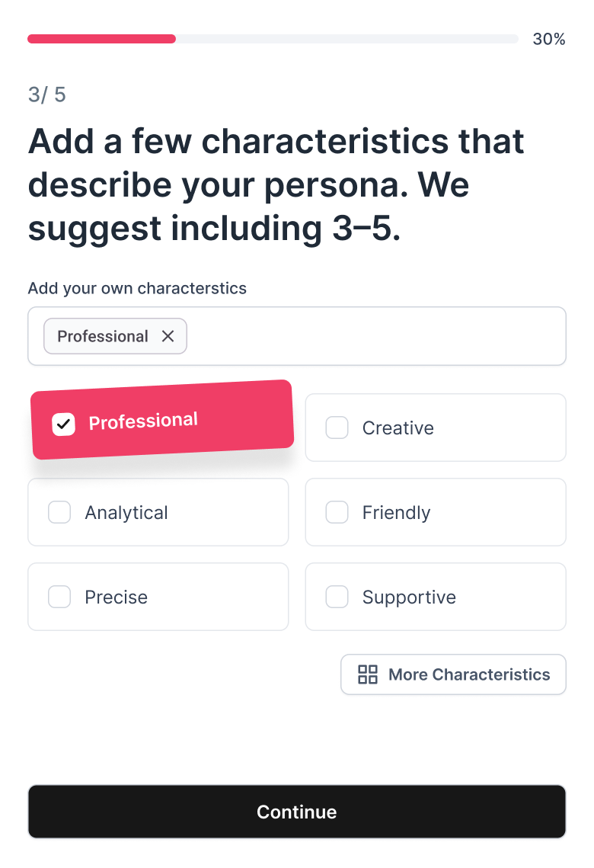The height and width of the screenshot is (868, 594).
Task: Click the Professional tag chip text
Action: [103, 336]
